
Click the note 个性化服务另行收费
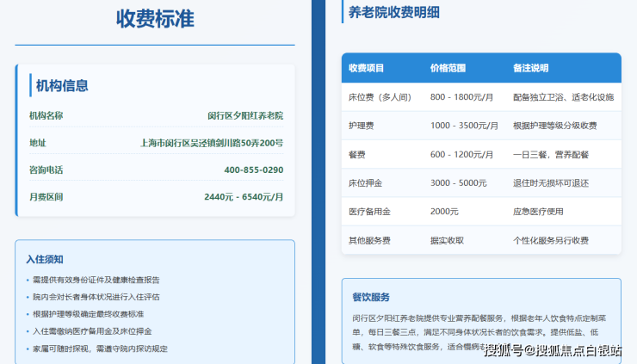click(551, 240)
